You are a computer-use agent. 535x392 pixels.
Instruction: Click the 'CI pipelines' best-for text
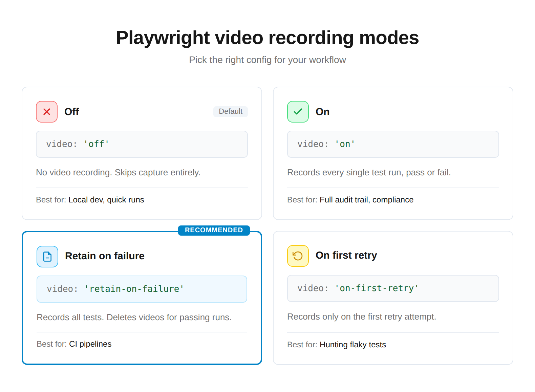[90, 344]
